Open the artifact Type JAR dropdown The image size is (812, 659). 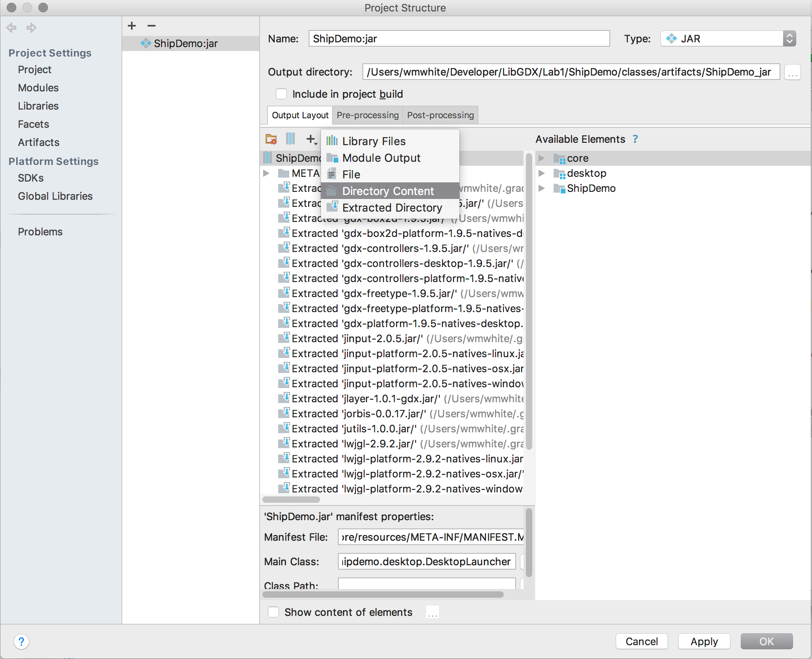(728, 39)
